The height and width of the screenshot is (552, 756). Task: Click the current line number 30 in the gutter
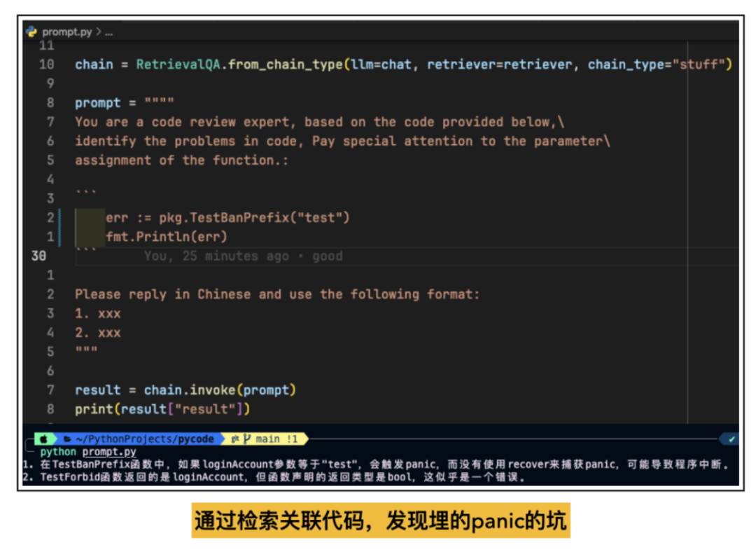38,256
